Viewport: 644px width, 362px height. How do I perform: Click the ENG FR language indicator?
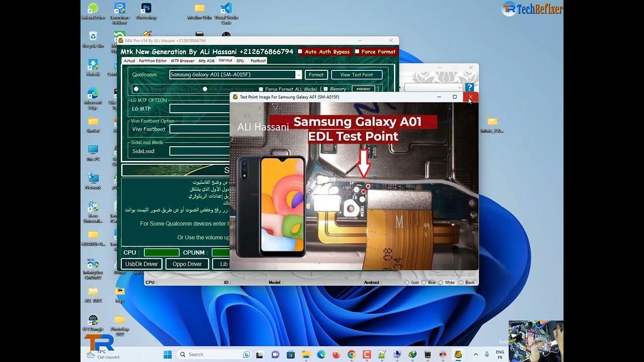500,354
